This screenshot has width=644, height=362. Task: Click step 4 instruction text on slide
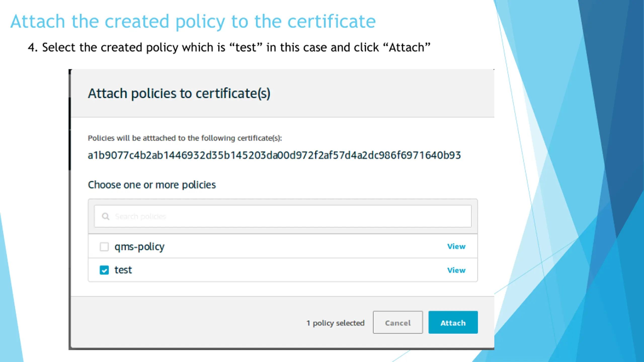pos(229,48)
